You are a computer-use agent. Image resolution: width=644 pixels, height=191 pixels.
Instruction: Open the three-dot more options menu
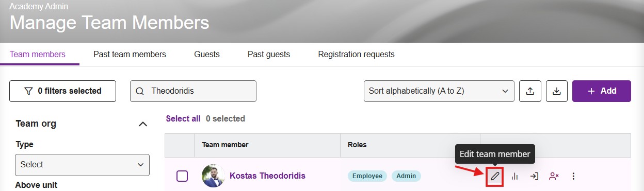pos(573,176)
